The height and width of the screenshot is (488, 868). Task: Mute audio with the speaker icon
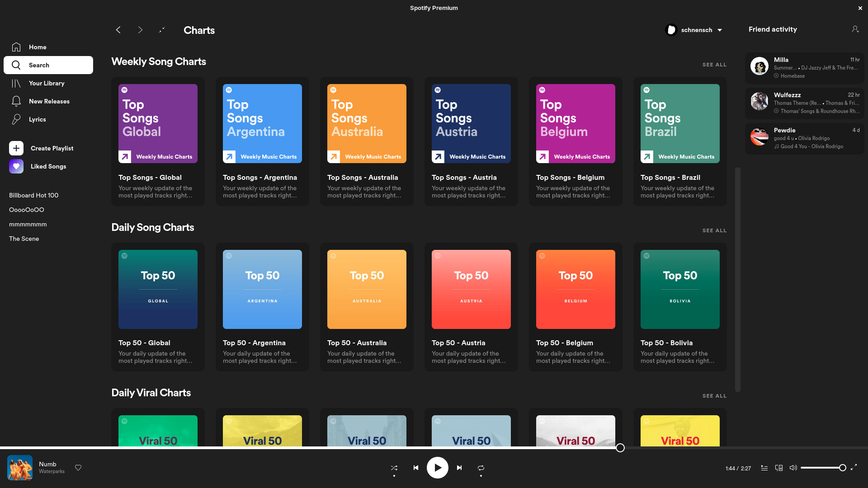pyautogui.click(x=793, y=468)
